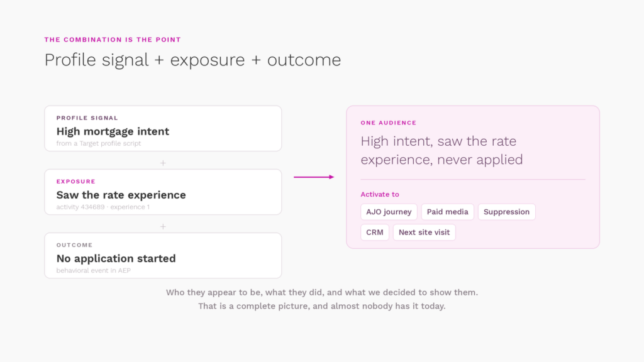The height and width of the screenshot is (362, 644).
Task: Click the behavioral event in AEP subtext
Action: coord(94,270)
